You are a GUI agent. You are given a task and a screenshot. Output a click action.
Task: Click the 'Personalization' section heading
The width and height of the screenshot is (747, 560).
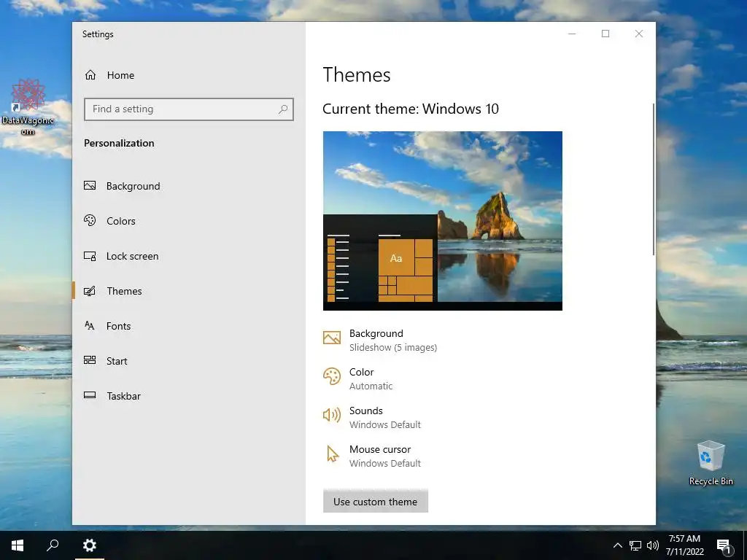[119, 144]
